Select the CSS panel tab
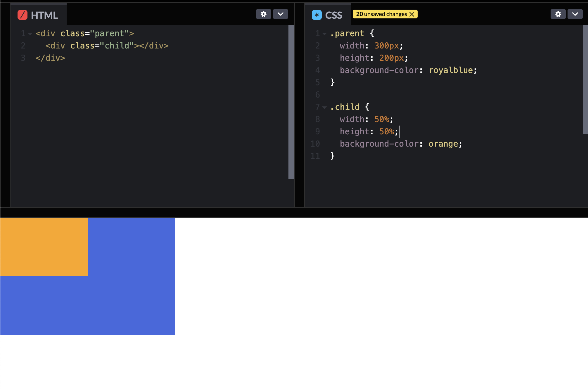This screenshot has width=588, height=389. (x=333, y=15)
